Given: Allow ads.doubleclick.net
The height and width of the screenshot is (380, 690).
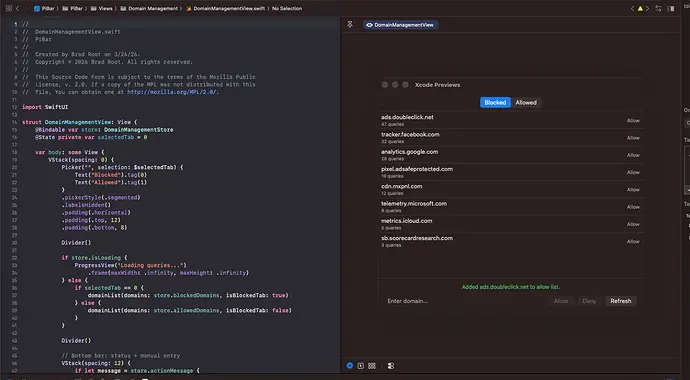Looking at the screenshot, I should click(x=633, y=121).
